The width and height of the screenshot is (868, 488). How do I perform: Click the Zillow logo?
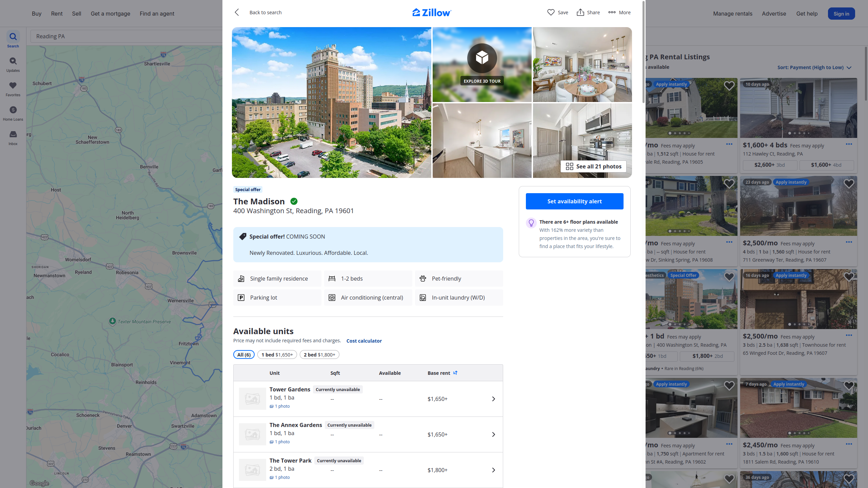pos(432,13)
